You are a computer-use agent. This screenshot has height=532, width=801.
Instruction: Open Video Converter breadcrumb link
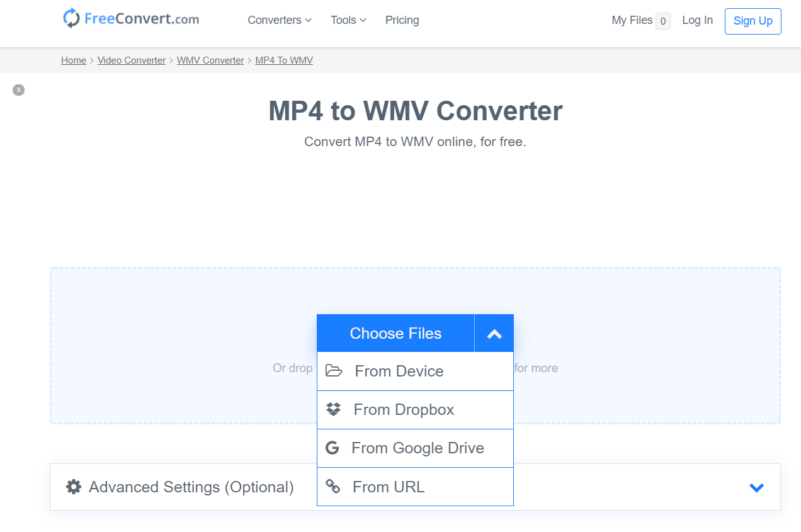[x=132, y=60]
